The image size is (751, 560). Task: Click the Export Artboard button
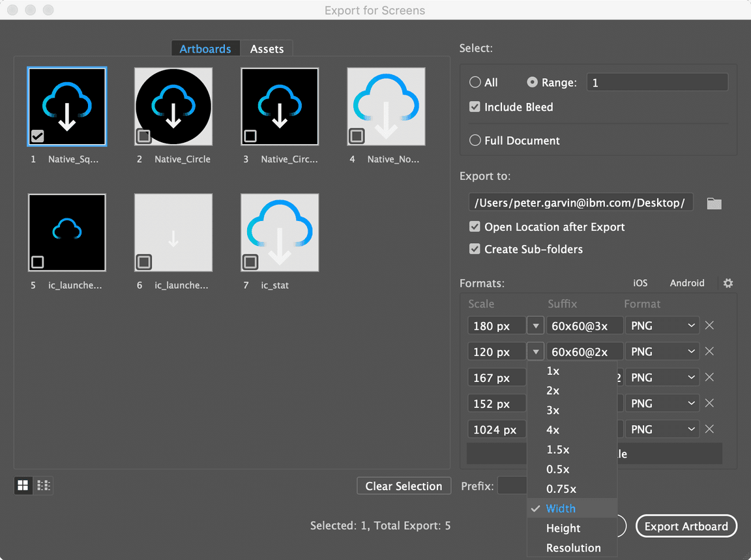(686, 526)
